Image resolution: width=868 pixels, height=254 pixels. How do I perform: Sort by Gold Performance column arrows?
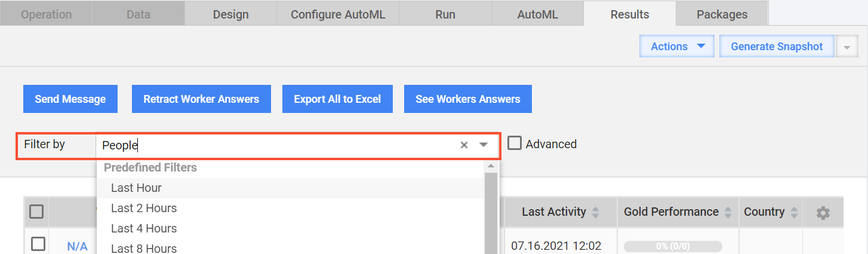tap(728, 212)
